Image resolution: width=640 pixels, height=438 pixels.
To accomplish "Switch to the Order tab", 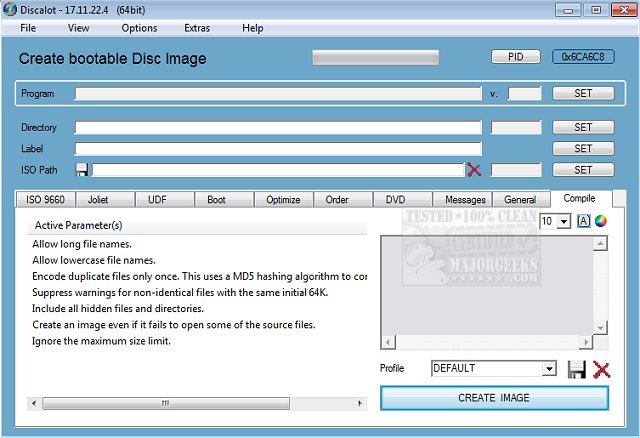I will [x=343, y=200].
